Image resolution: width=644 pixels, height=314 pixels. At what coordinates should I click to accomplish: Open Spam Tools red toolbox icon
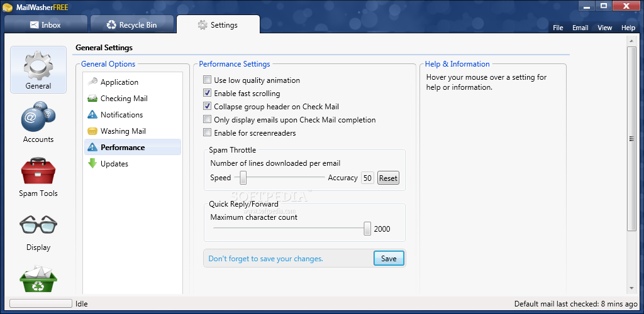click(x=38, y=171)
